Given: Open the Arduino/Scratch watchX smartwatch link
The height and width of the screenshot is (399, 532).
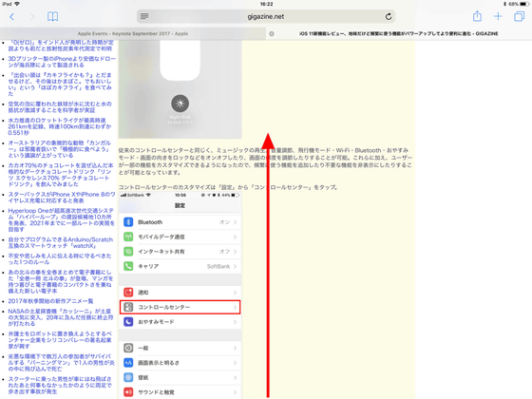Looking at the screenshot, I should 61,242.
